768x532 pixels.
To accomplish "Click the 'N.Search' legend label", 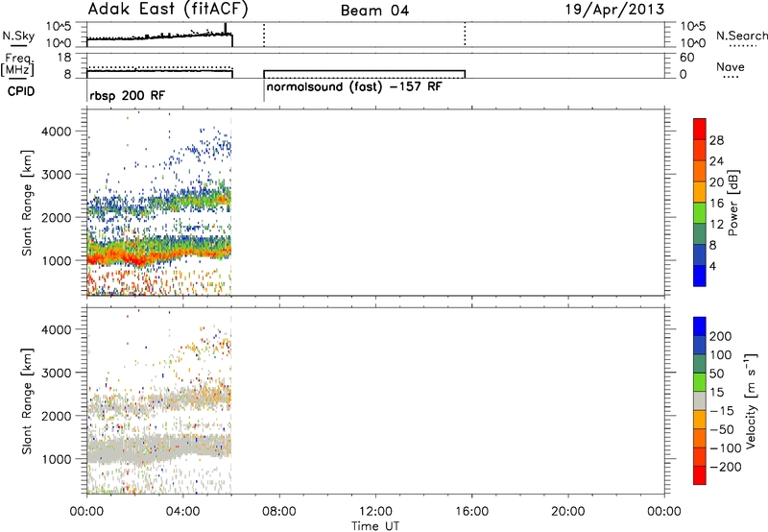I will coord(742,36).
